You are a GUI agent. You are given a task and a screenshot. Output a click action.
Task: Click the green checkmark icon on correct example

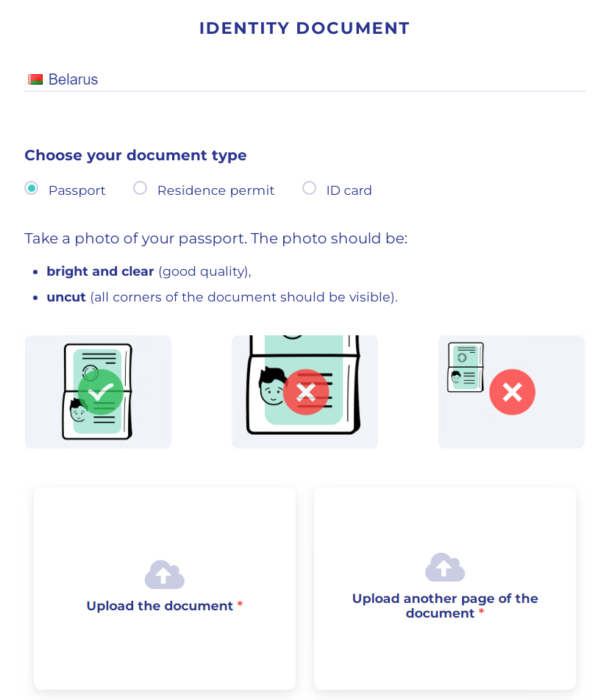coord(101,392)
